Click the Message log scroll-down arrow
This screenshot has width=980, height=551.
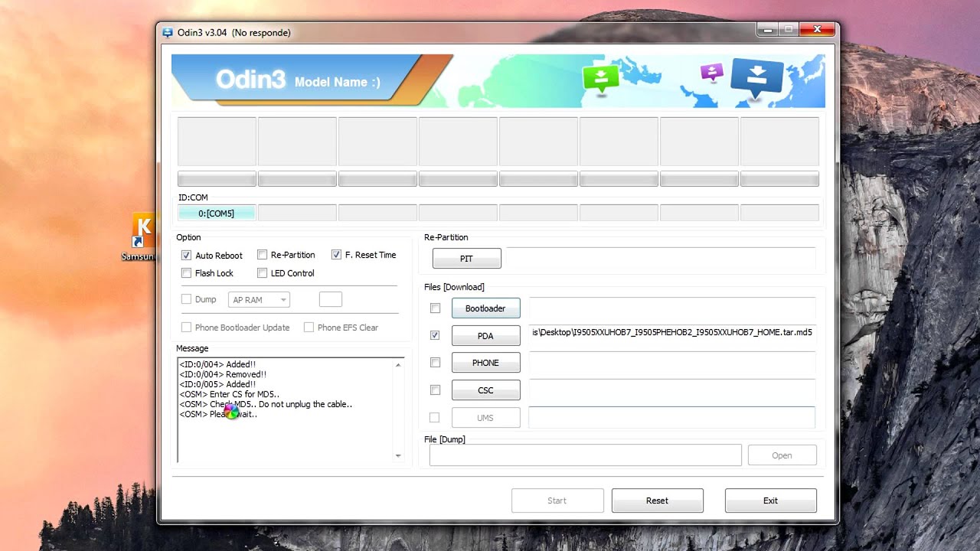click(x=398, y=456)
